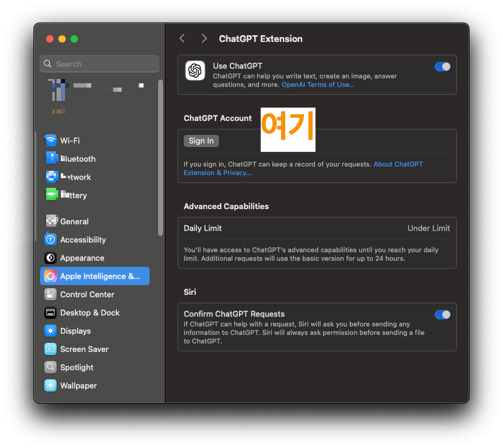The width and height of the screenshot is (503, 448).
Task: Click the Appearance icon
Action: point(50,258)
